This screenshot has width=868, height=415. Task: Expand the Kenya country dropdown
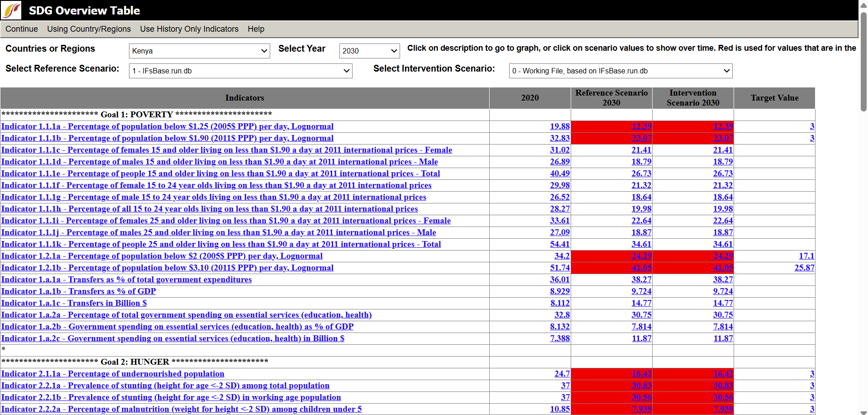tap(199, 51)
